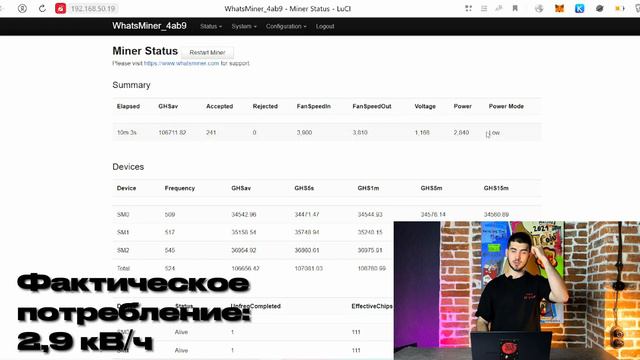Open the blue K extension icon
640x360 pixels.
click(x=579, y=8)
